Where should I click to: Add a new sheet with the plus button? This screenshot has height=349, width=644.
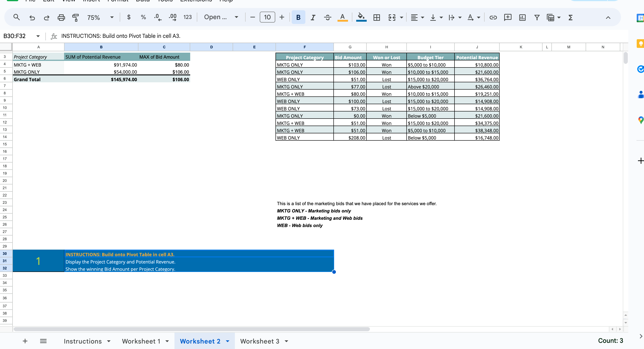click(x=25, y=341)
